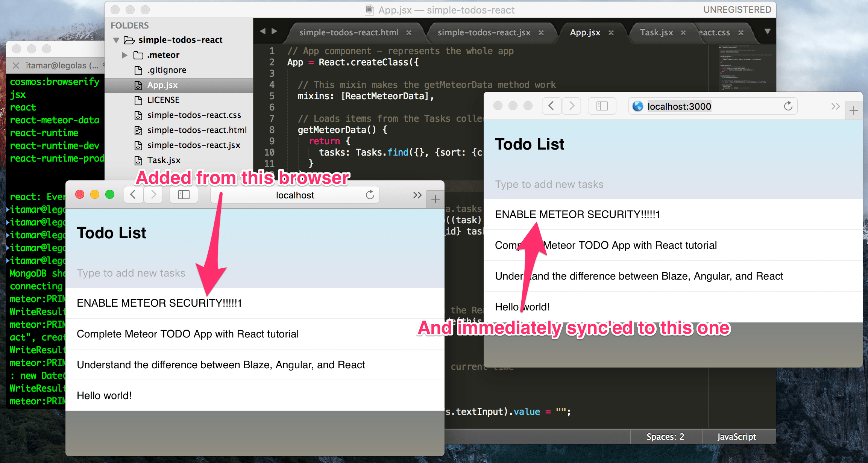Viewport: 868px width, 463px height.
Task: Reload the page in the localhost:3000 window
Action: pos(788,106)
